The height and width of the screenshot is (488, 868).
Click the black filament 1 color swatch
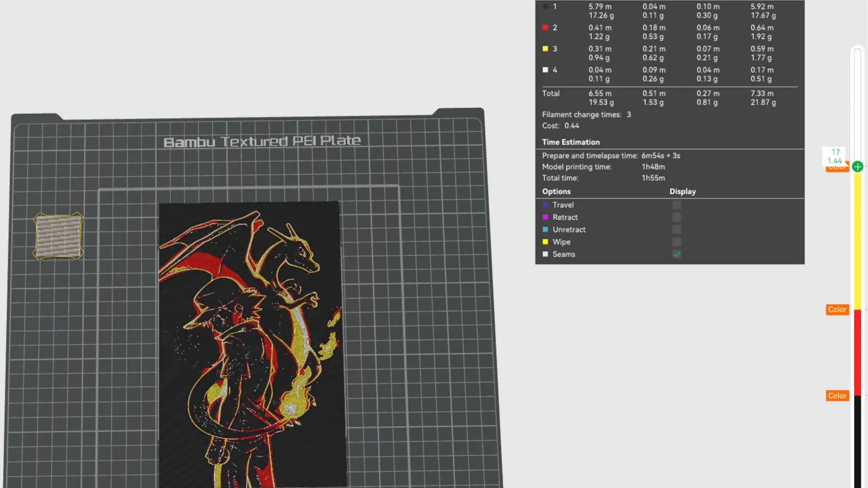click(x=545, y=7)
